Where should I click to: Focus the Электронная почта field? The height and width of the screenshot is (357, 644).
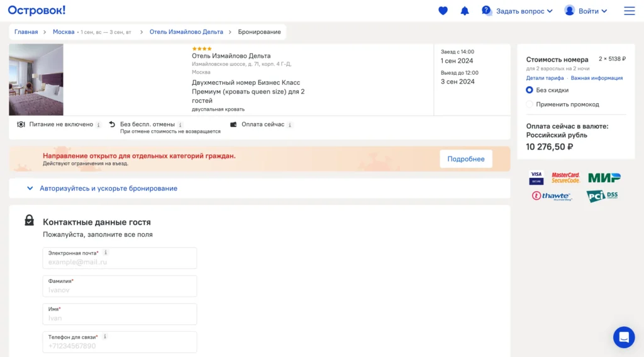tap(119, 258)
